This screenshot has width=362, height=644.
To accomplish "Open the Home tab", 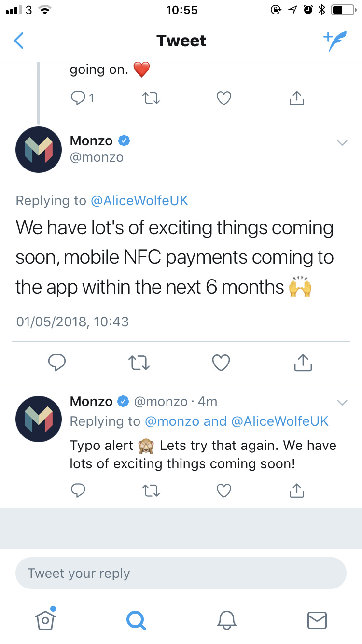I will [45, 619].
